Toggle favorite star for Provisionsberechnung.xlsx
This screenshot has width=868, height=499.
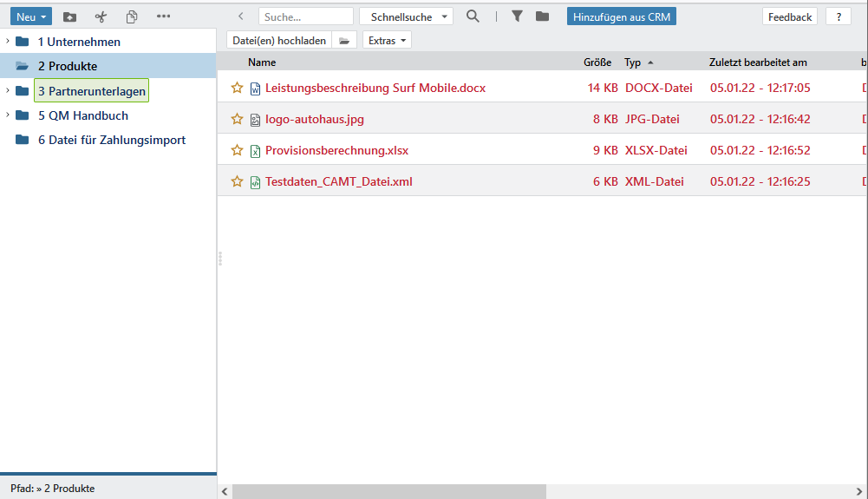(237, 150)
